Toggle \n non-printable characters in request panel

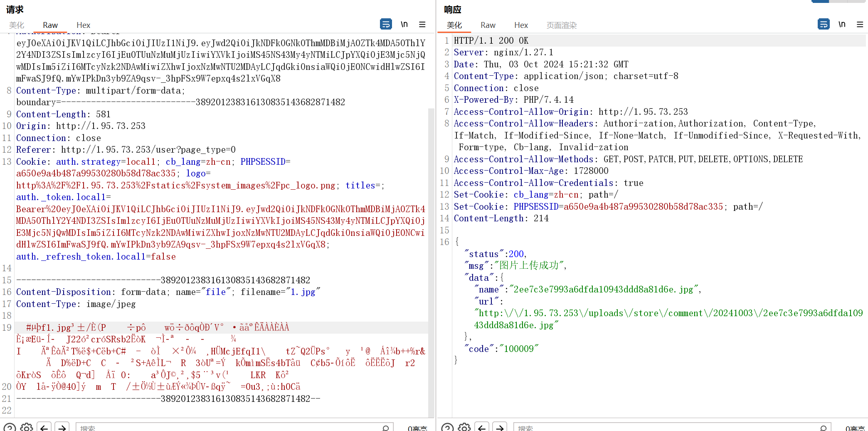point(404,24)
